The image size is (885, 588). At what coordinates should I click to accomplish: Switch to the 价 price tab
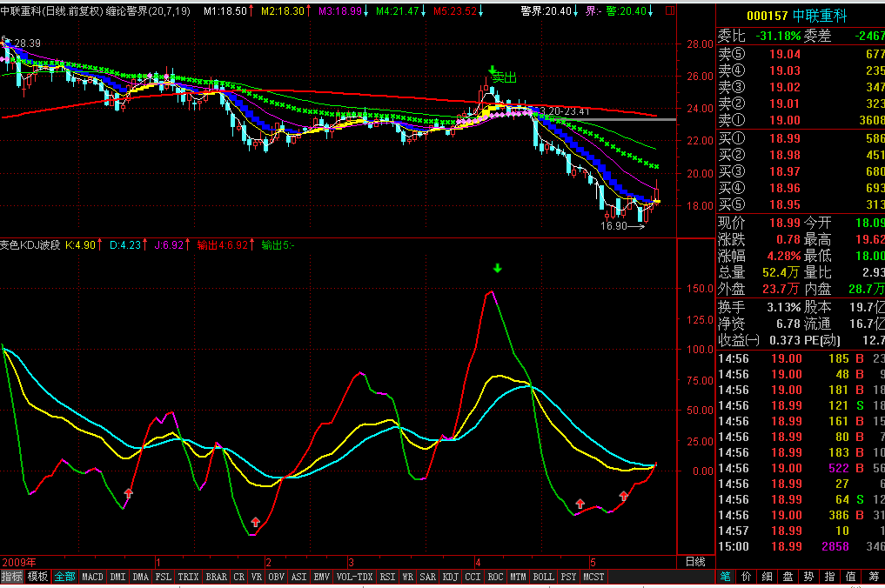(747, 577)
